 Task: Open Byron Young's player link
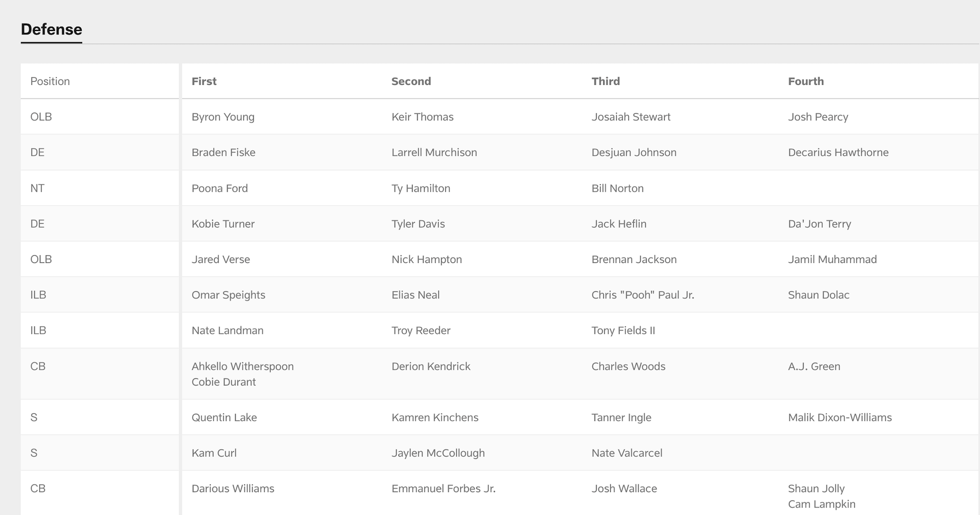click(x=223, y=117)
